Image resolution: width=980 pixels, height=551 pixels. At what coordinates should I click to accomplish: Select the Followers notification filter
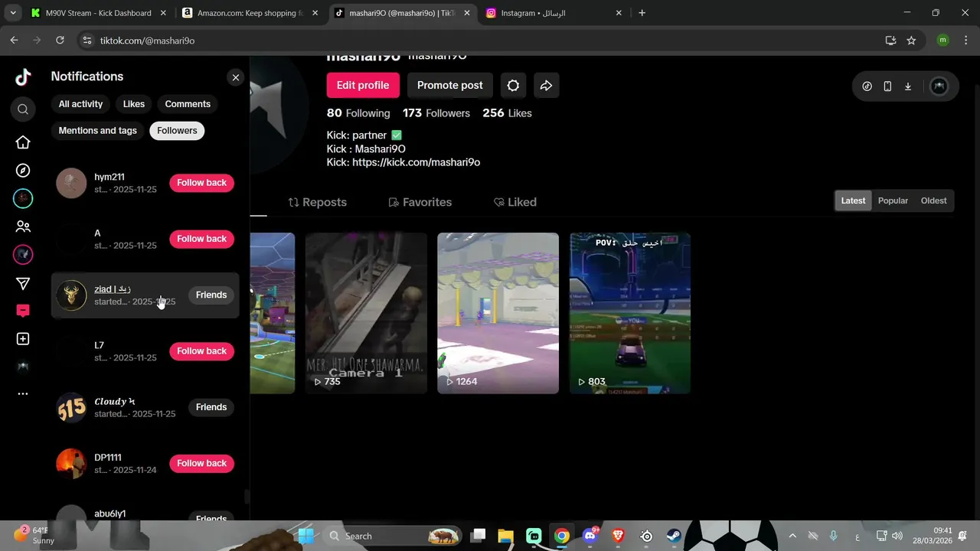point(177,131)
